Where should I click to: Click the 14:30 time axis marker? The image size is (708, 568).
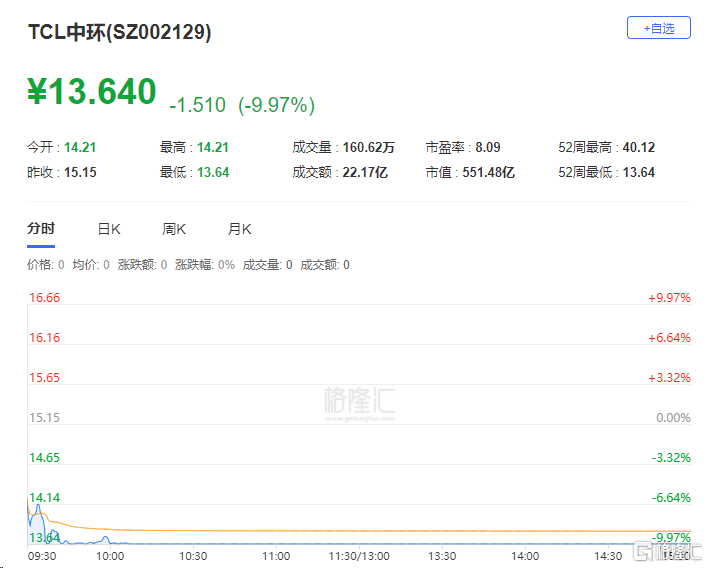tap(608, 556)
